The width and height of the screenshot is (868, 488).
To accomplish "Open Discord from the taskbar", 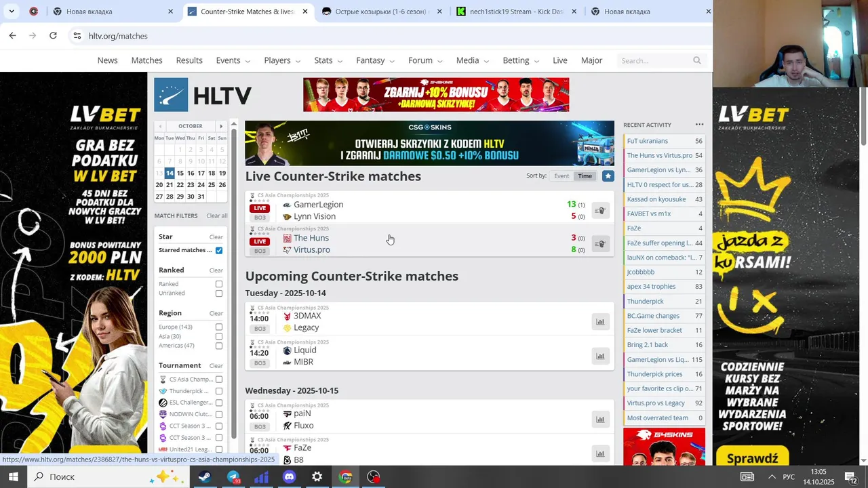I will [290, 477].
